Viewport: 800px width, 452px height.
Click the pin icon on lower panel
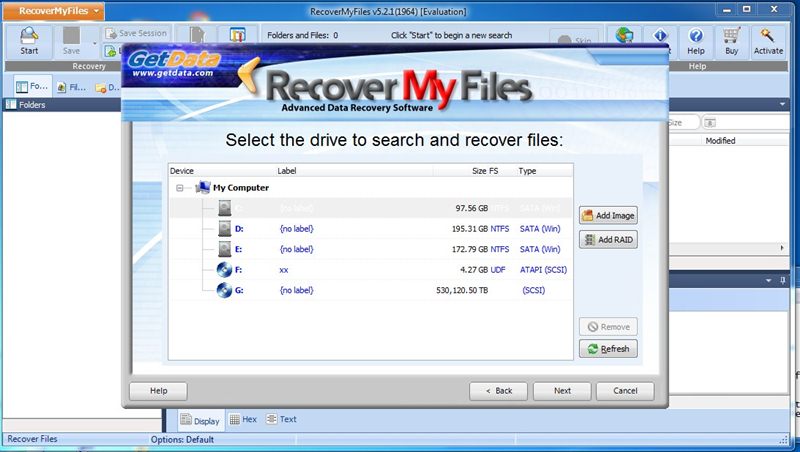[x=783, y=281]
